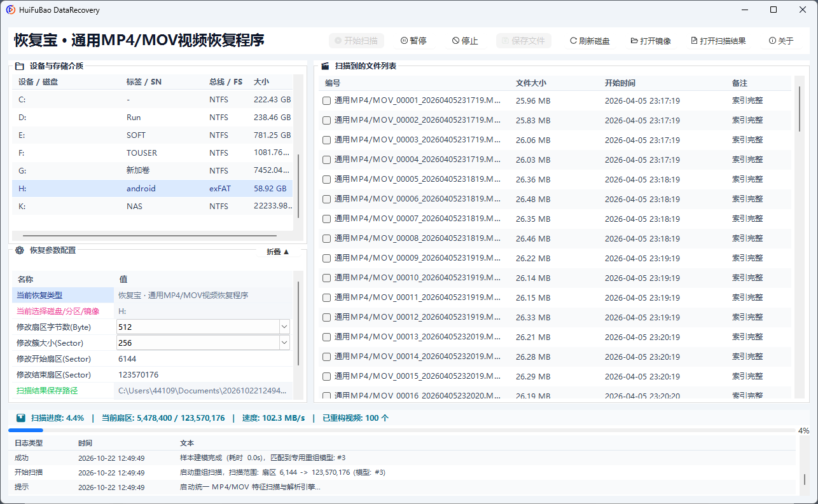The height and width of the screenshot is (504, 818).
Task: Sort file list by 开始时间 column header
Action: pyautogui.click(x=620, y=83)
